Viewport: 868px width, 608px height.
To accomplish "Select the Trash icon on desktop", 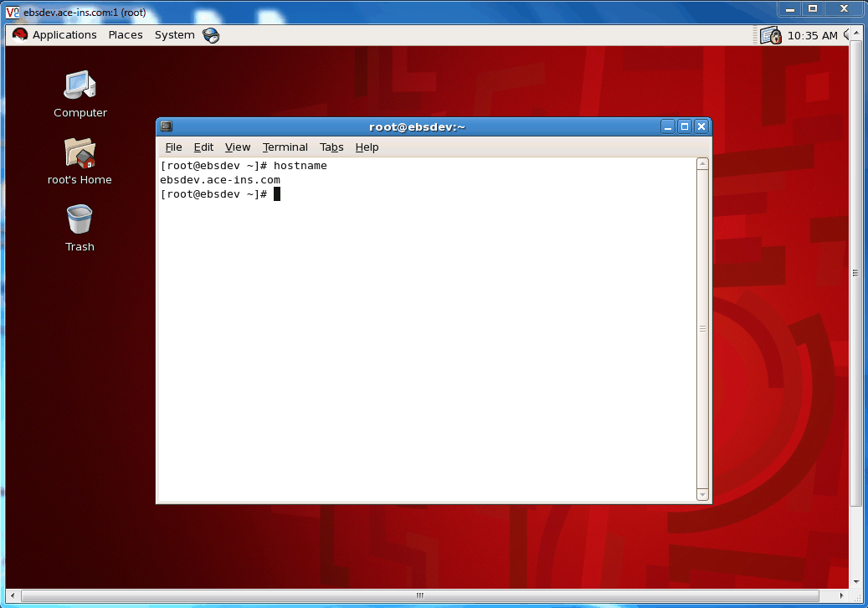I will [80, 220].
